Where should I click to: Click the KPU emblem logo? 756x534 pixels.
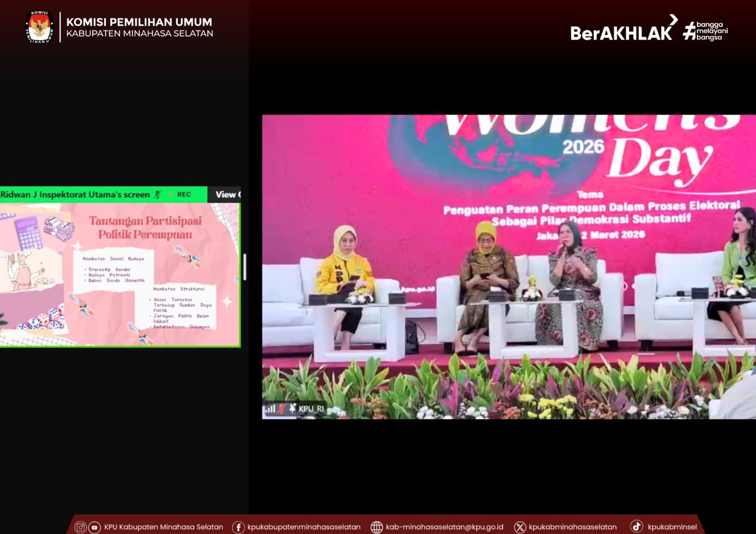click(40, 27)
